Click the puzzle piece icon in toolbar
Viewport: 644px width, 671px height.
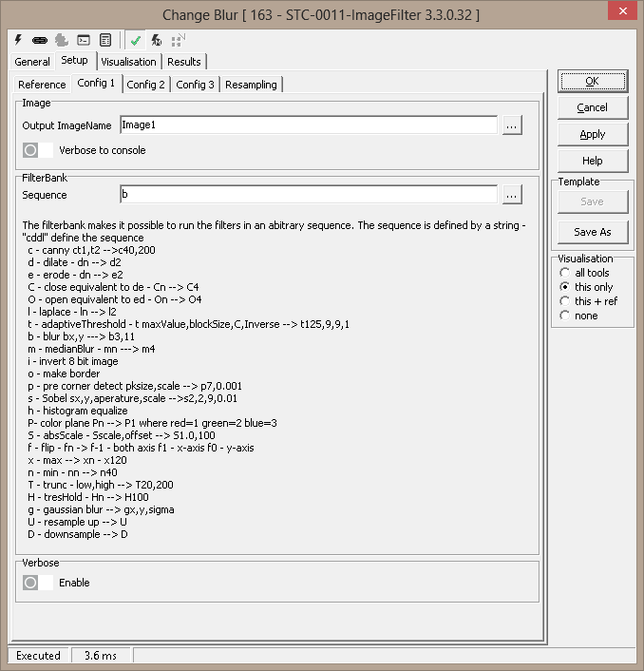[x=61, y=41]
